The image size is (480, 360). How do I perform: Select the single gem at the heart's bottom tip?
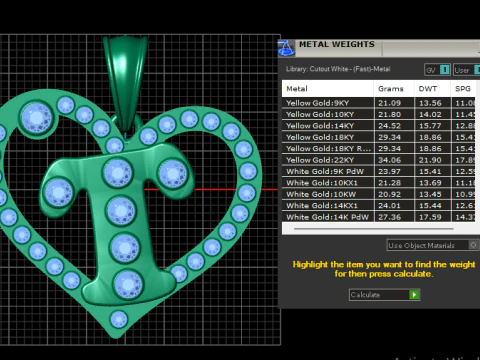coord(118,319)
